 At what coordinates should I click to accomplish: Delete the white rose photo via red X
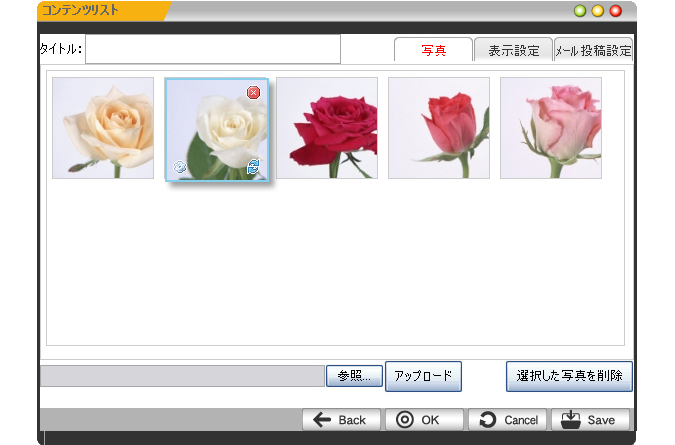[x=253, y=93]
